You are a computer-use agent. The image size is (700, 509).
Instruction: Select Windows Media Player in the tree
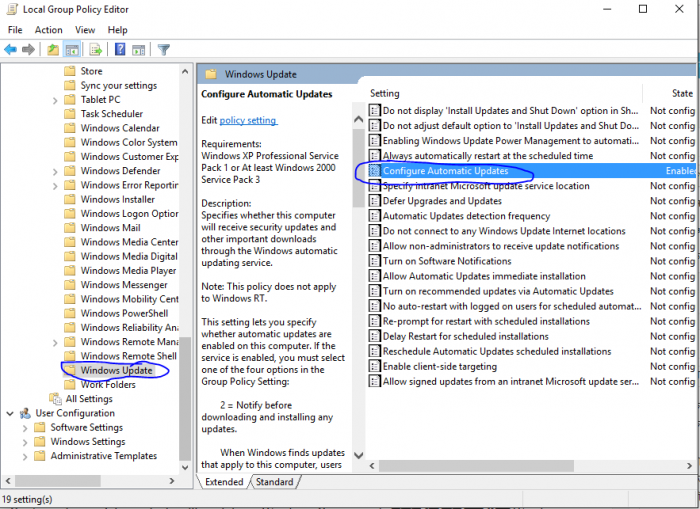(128, 271)
